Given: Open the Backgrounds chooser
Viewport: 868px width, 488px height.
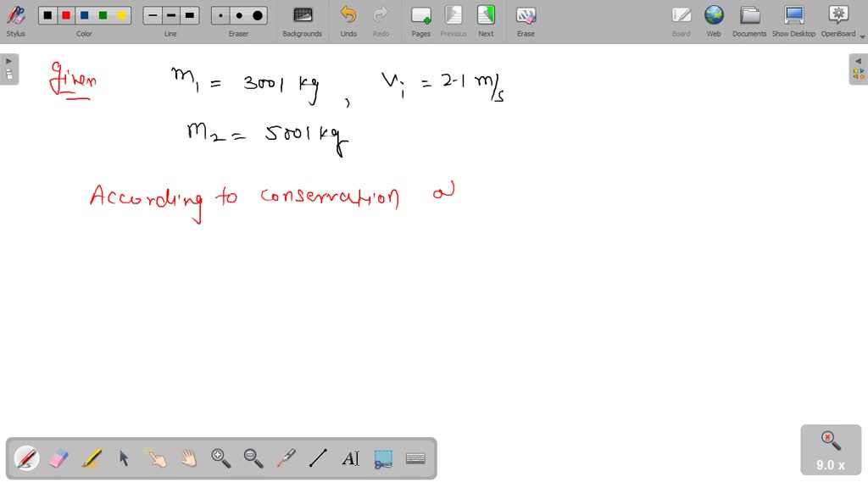Looking at the screenshot, I should pos(303,21).
